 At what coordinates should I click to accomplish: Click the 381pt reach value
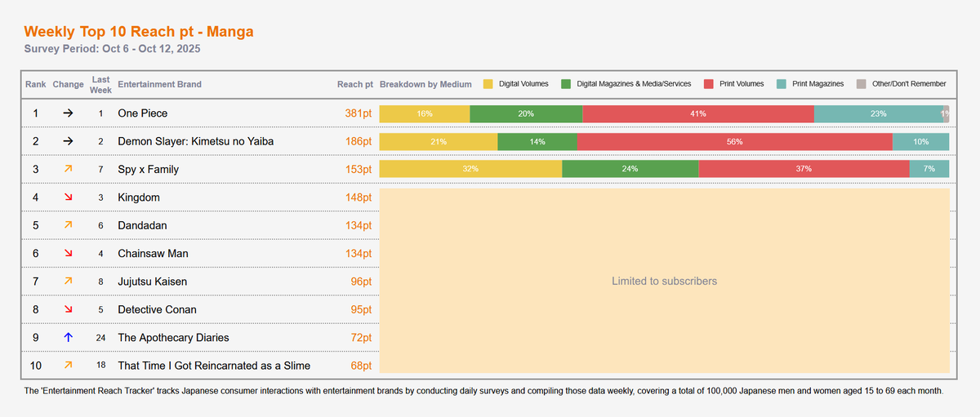(359, 113)
